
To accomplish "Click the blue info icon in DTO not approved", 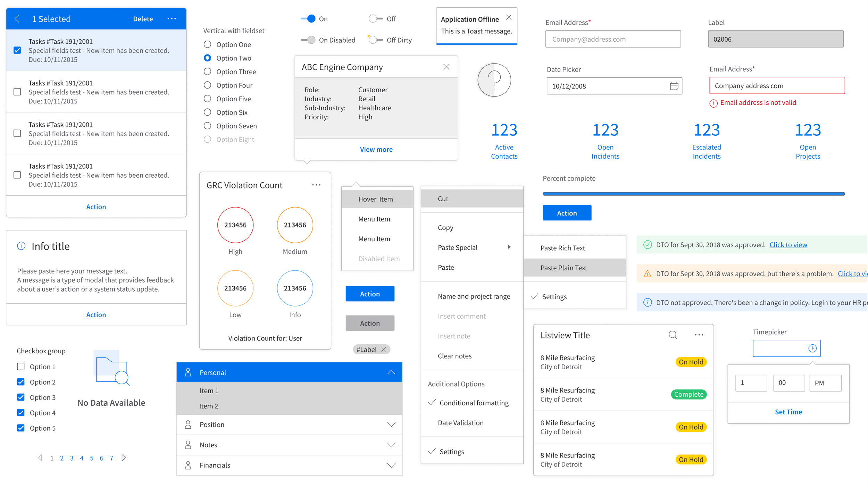I will [648, 303].
